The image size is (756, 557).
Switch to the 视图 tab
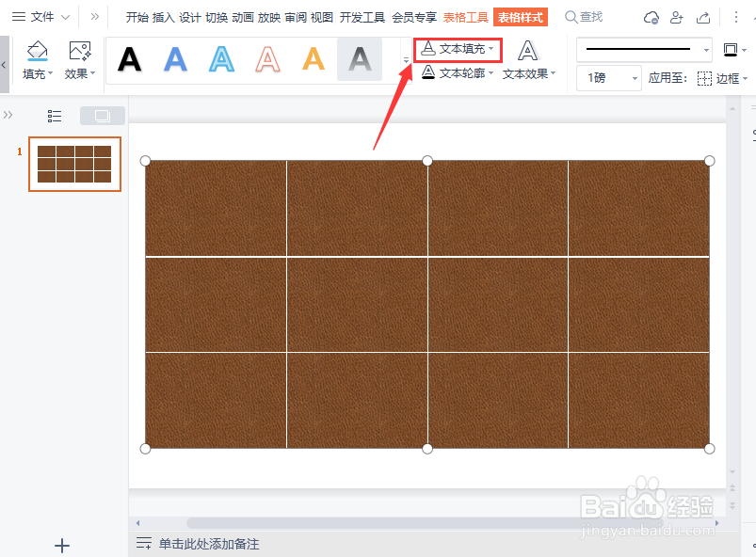322,17
